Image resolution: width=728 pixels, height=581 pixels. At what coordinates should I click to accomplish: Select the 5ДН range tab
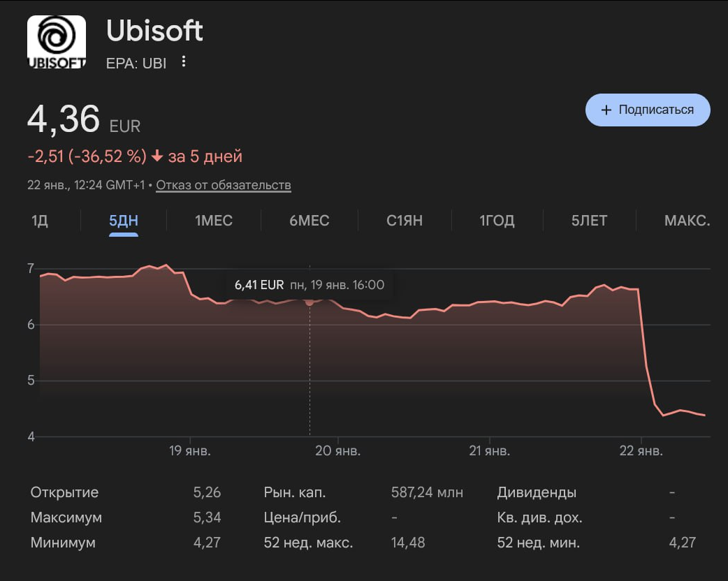click(x=124, y=221)
